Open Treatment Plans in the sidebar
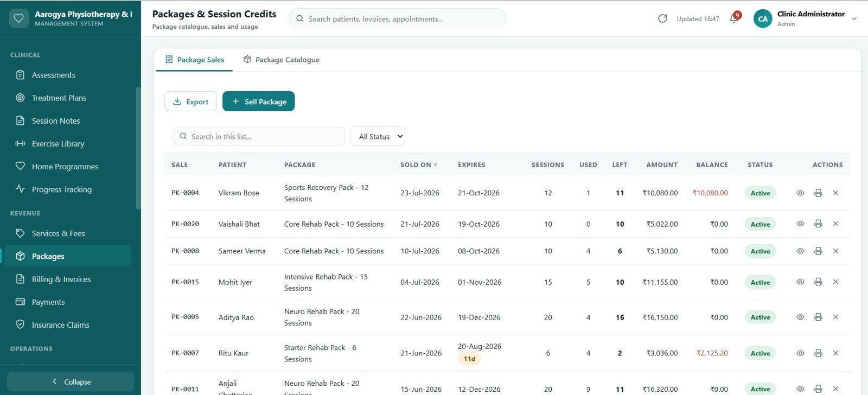 tap(68, 98)
